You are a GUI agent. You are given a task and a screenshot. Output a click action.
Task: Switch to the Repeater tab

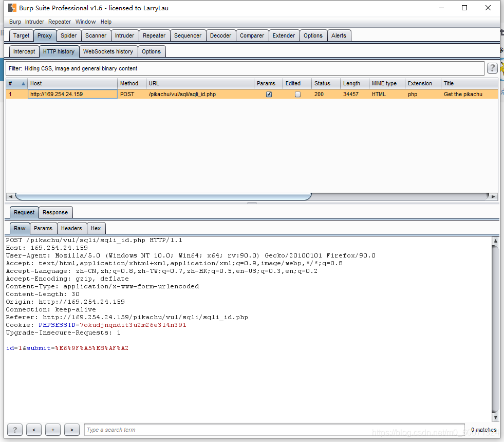pyautogui.click(x=154, y=35)
